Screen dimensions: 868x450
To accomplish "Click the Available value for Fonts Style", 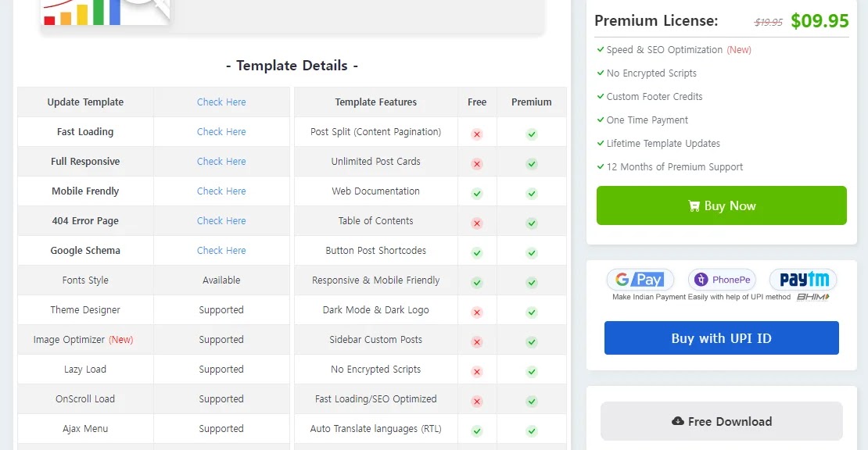I will tap(221, 280).
